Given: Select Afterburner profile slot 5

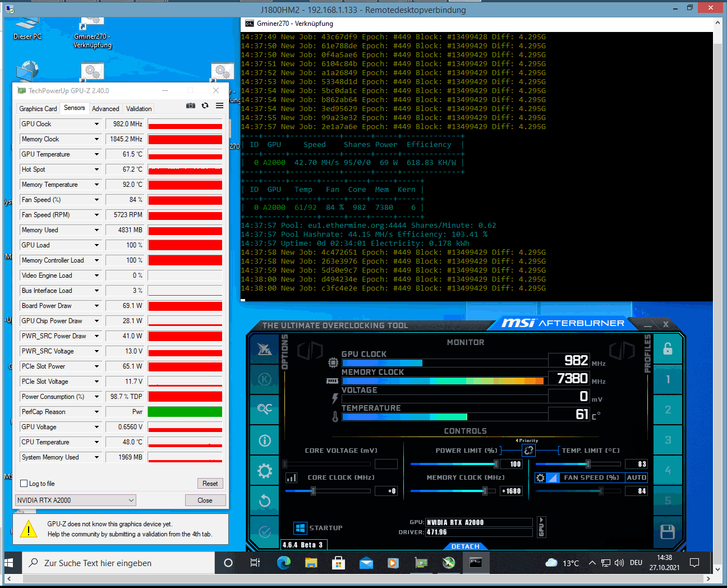Looking at the screenshot, I should 668,500.
